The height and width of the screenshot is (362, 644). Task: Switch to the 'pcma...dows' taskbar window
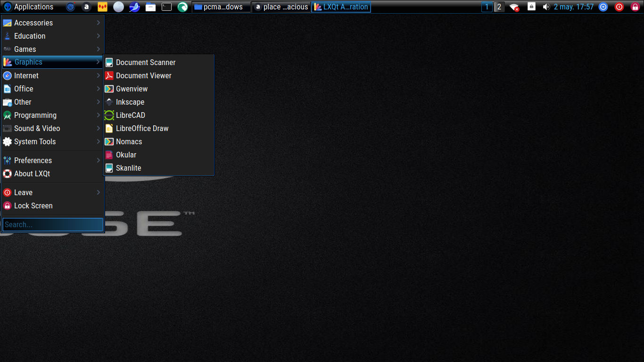coord(221,7)
